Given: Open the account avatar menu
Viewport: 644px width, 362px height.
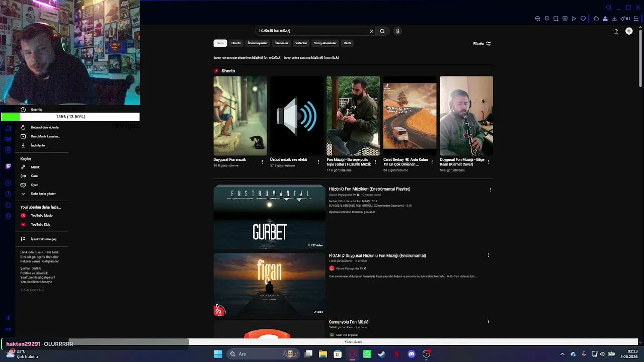Looking at the screenshot, I should 629,31.
